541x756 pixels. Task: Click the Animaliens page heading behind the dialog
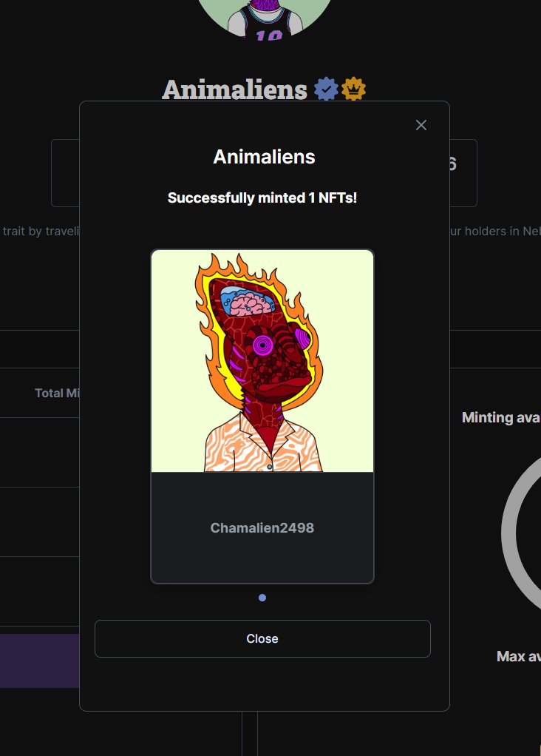click(x=234, y=90)
